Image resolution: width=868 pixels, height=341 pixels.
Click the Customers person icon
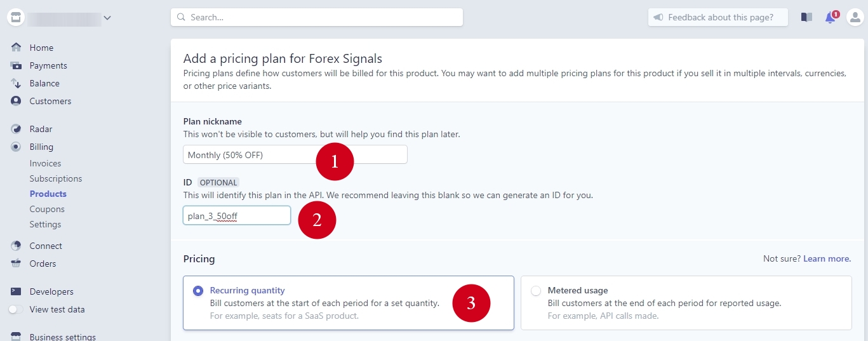(x=17, y=101)
